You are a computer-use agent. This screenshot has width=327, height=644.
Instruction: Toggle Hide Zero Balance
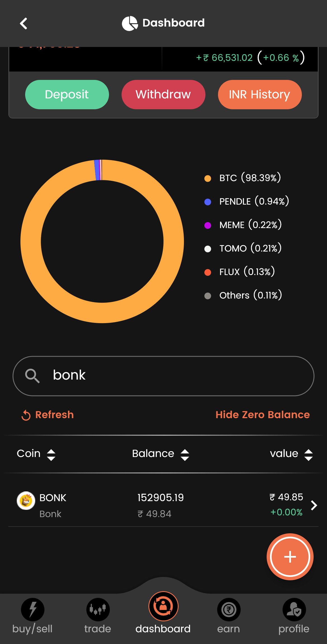(263, 415)
